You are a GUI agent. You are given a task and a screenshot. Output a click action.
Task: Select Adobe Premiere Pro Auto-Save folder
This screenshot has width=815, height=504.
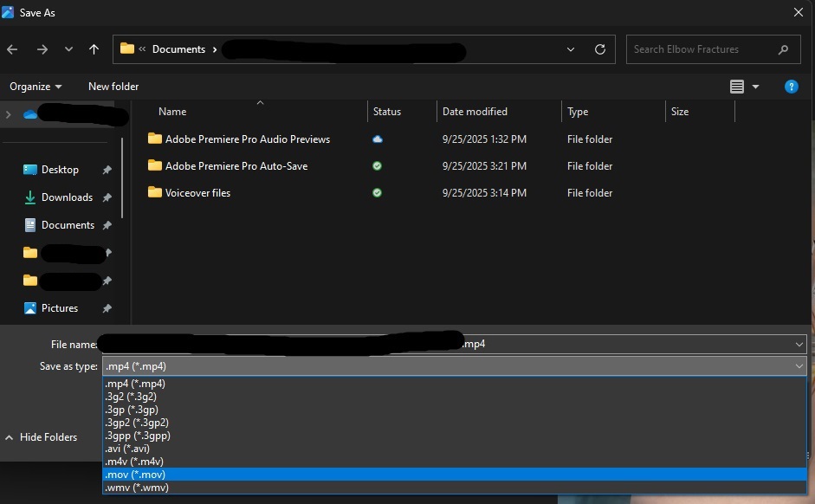[x=236, y=166]
